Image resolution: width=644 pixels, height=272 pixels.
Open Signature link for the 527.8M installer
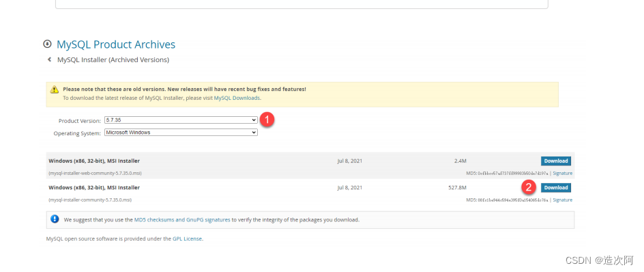coord(562,200)
